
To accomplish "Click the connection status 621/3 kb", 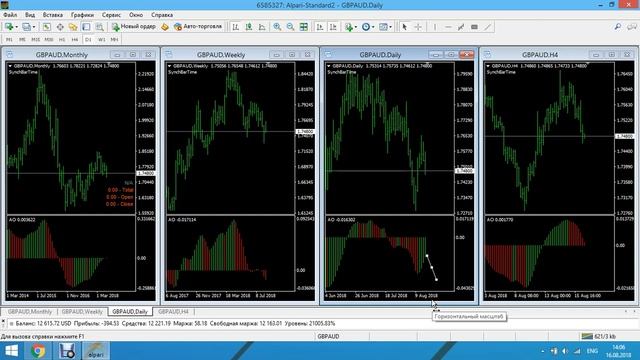I will [599, 337].
